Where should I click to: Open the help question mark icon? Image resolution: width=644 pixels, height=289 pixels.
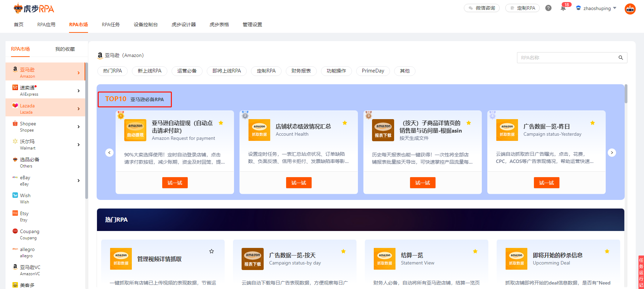point(548,8)
